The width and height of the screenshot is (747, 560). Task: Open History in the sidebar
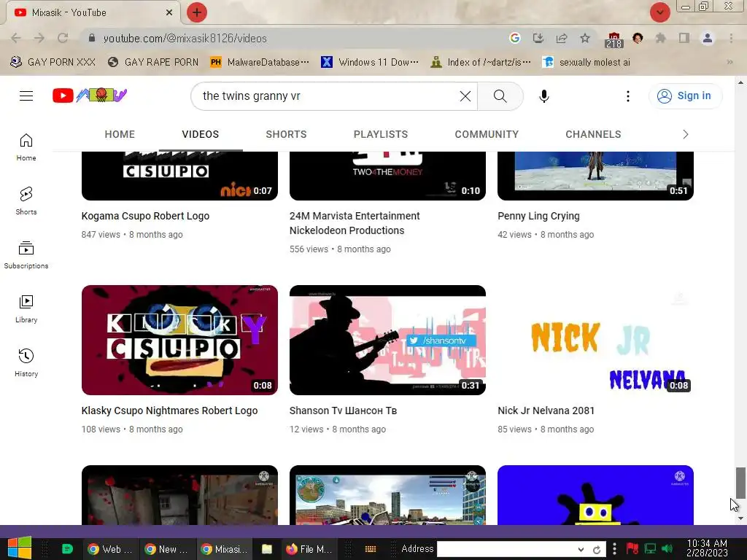pos(26,363)
